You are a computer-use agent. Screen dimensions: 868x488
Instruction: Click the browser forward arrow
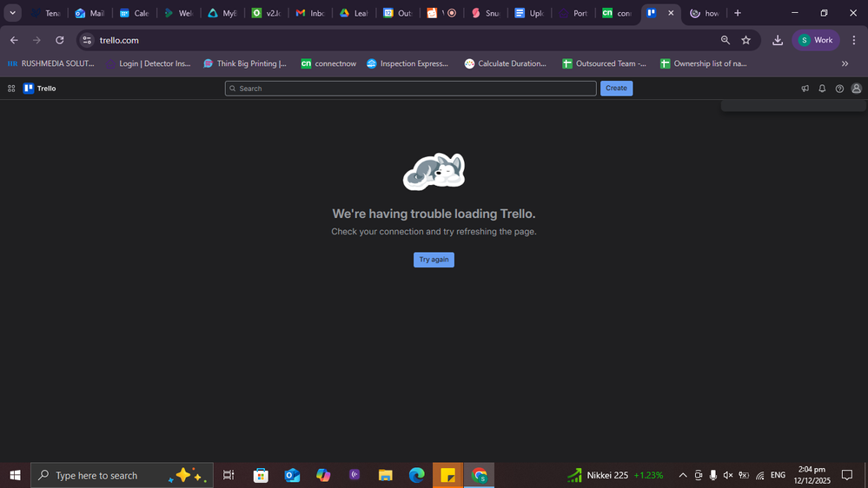coord(36,40)
